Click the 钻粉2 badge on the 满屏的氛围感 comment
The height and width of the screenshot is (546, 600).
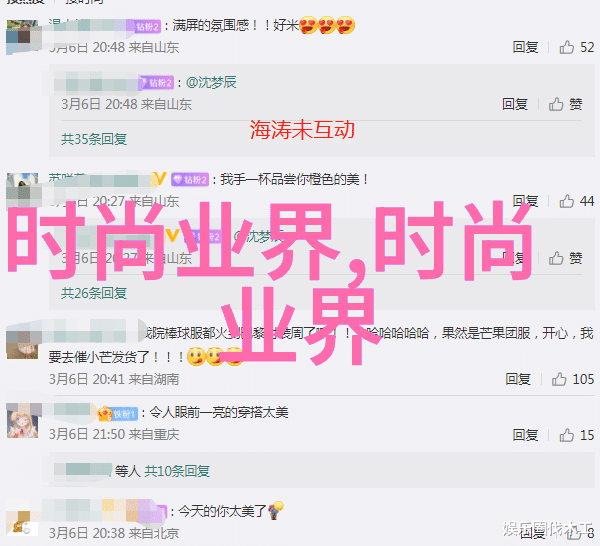coord(148,26)
